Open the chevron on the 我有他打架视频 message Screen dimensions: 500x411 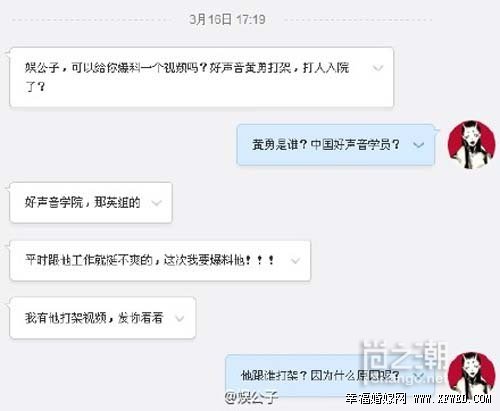click(180, 318)
